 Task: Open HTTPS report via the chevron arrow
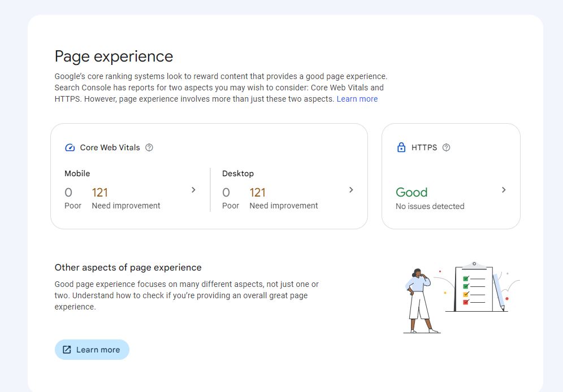504,190
